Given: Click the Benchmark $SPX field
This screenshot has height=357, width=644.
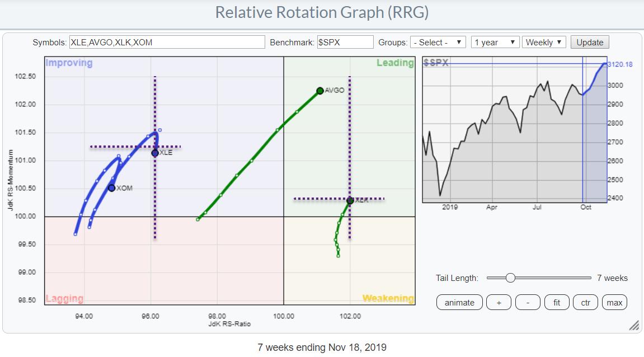Looking at the screenshot, I should coord(345,43).
